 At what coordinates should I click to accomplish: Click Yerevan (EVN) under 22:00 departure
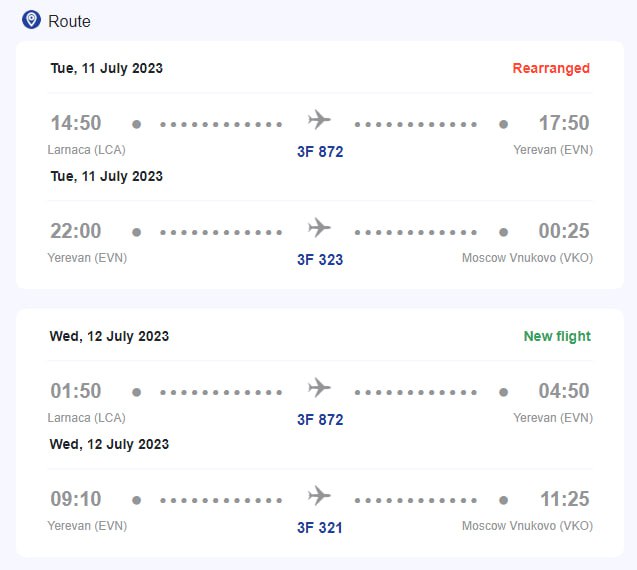click(x=87, y=258)
